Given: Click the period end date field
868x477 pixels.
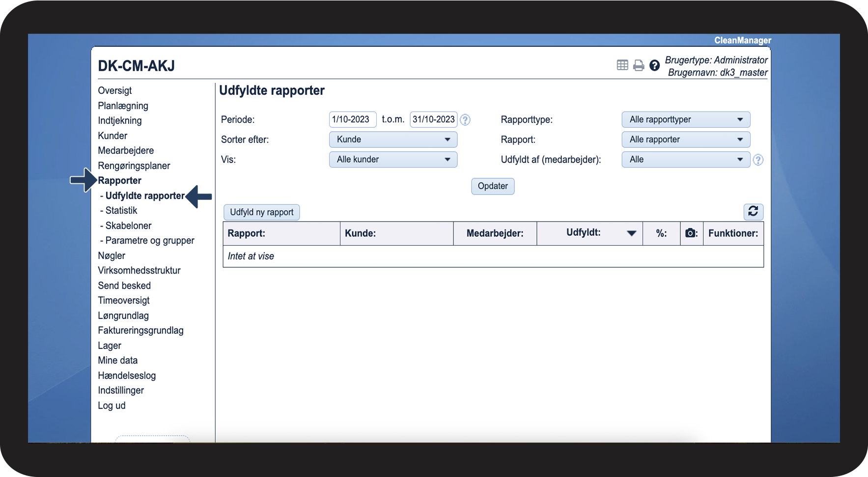Looking at the screenshot, I should pyautogui.click(x=433, y=119).
